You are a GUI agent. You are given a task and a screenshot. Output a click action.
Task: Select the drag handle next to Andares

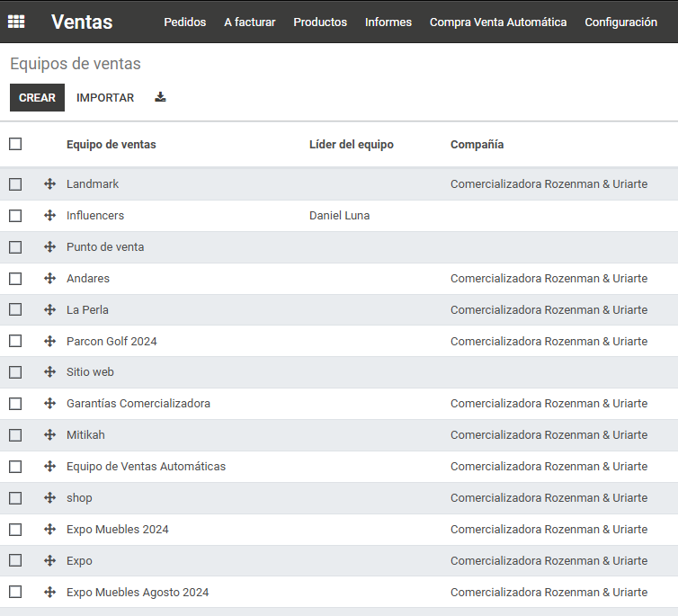pos(49,279)
